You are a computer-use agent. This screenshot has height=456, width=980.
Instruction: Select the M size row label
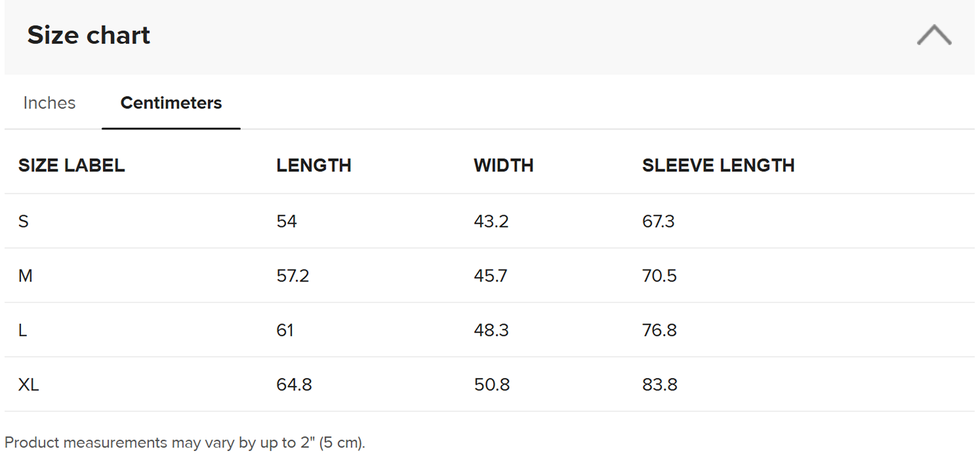pyautogui.click(x=26, y=276)
